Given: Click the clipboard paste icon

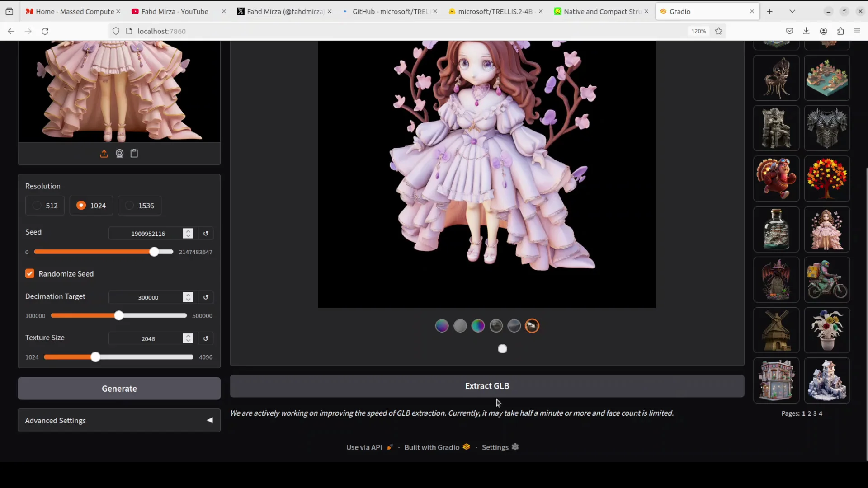Looking at the screenshot, I should (x=134, y=154).
